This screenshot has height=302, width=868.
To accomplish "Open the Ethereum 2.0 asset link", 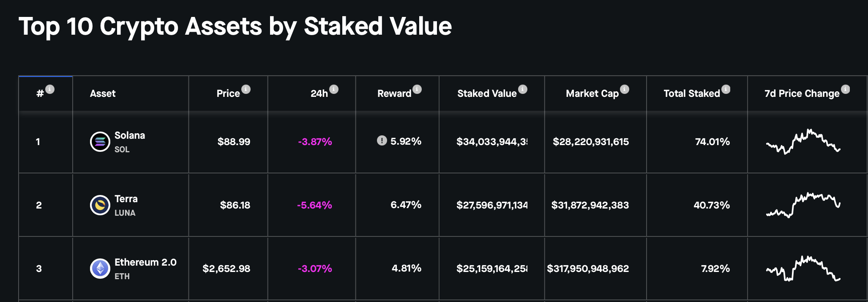I will (x=145, y=262).
